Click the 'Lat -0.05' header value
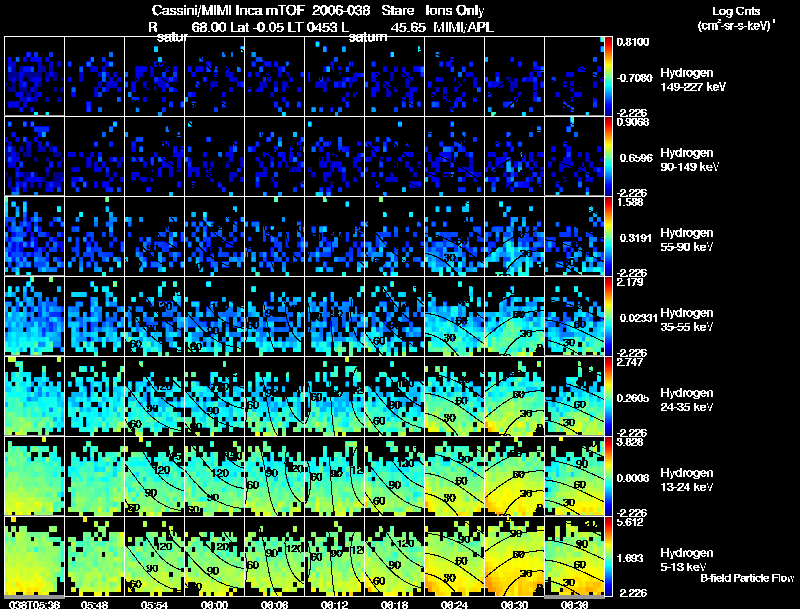 click(x=257, y=28)
